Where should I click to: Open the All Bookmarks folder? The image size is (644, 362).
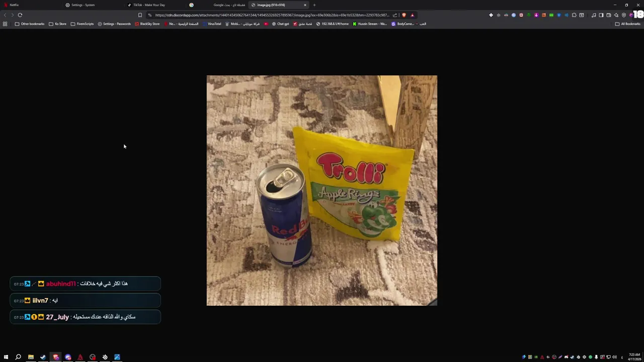point(627,24)
